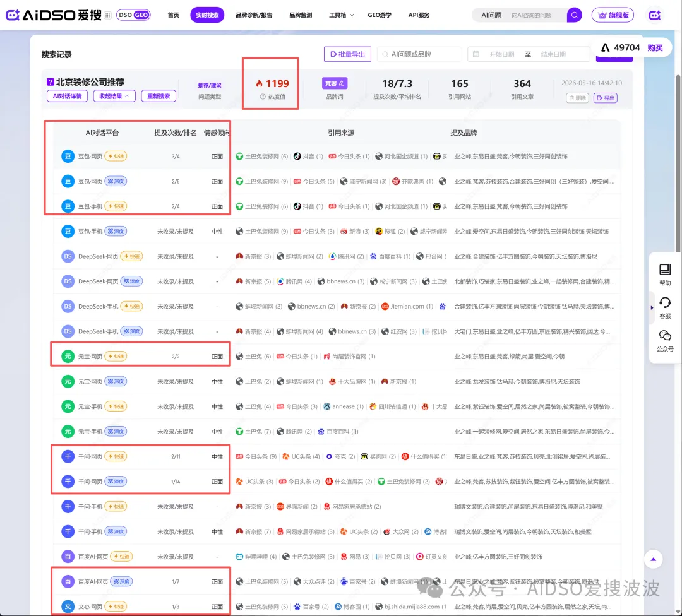Click the 批量导出 button
682x616 pixels.
347,54
